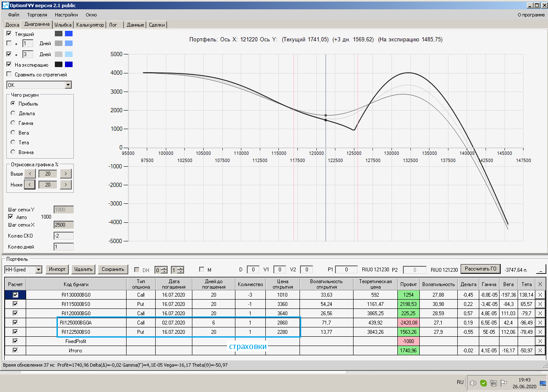Open the HH-Spred portfolio dropdown
Viewport: 548px width, 392px height.
coord(39,270)
